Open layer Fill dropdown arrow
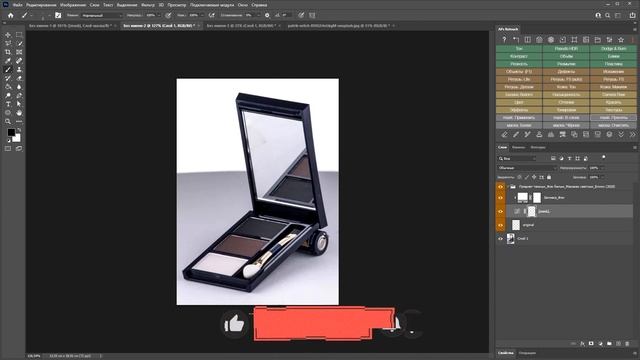 click(x=602, y=177)
